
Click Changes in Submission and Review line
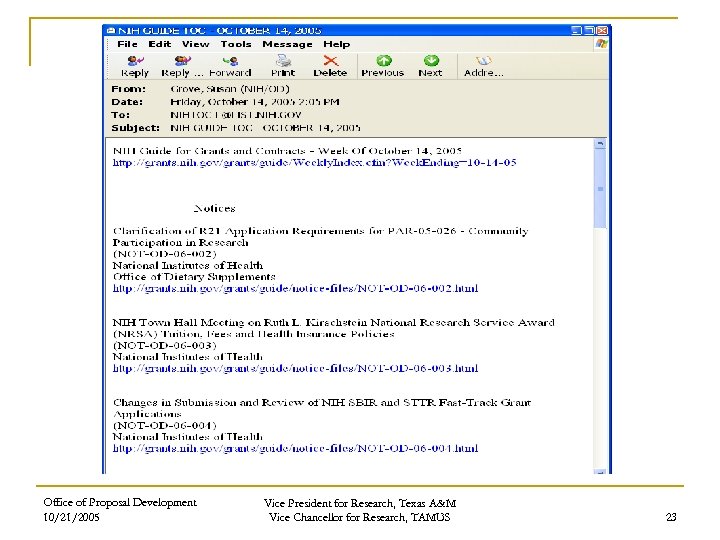pos(322,403)
